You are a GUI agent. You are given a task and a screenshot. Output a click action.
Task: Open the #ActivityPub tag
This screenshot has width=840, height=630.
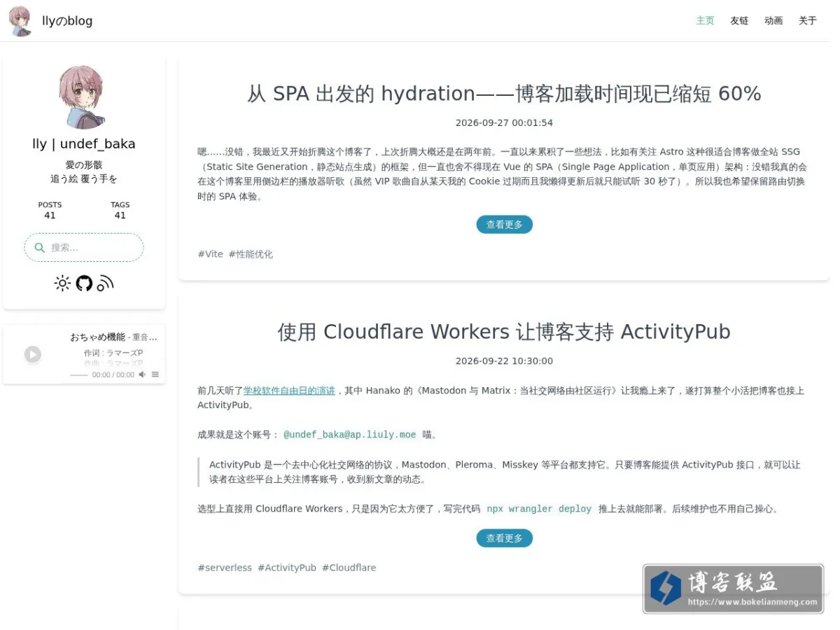pos(287,568)
